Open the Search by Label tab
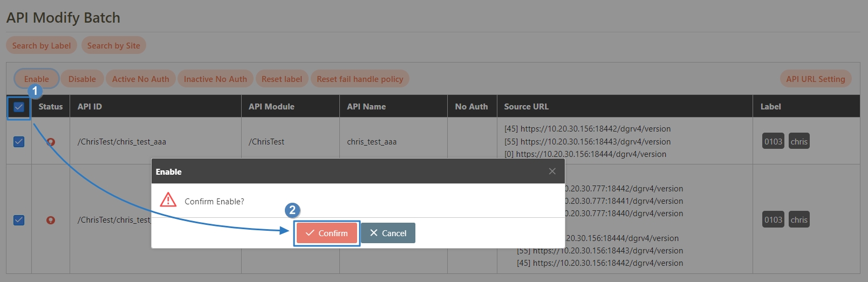Screen dimensions: 868x282 click(42, 46)
